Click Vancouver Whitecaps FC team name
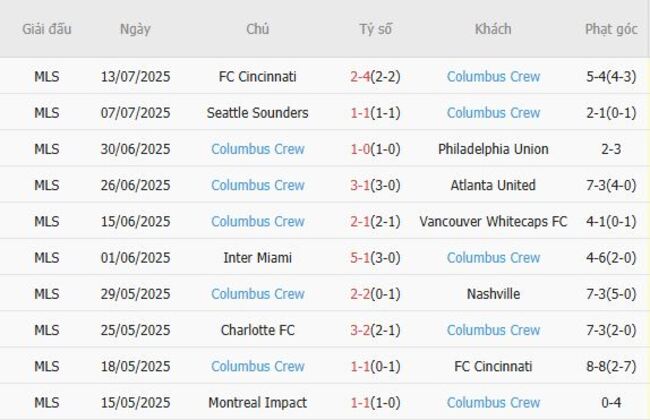Viewport: 650px width, 420px height. point(493,221)
